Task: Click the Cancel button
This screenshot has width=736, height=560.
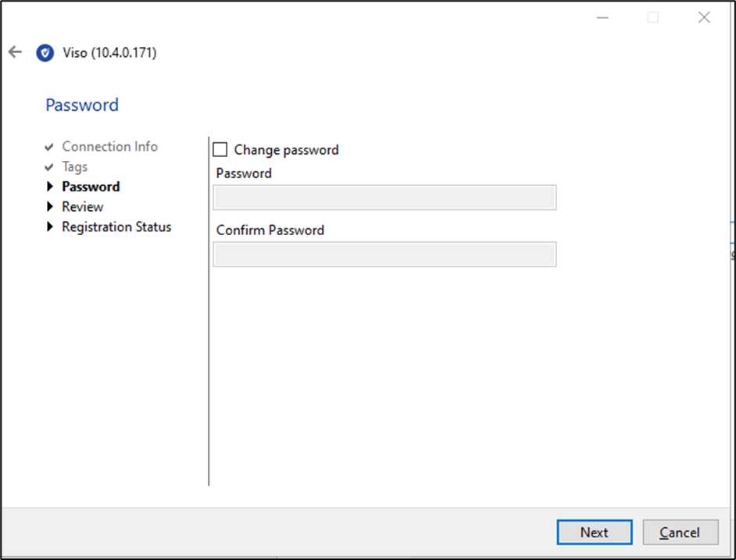Action: (680, 532)
